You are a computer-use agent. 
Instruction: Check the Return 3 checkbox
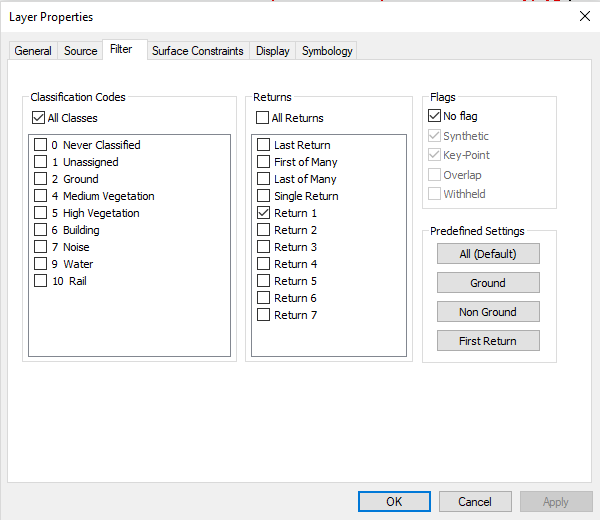click(x=263, y=247)
